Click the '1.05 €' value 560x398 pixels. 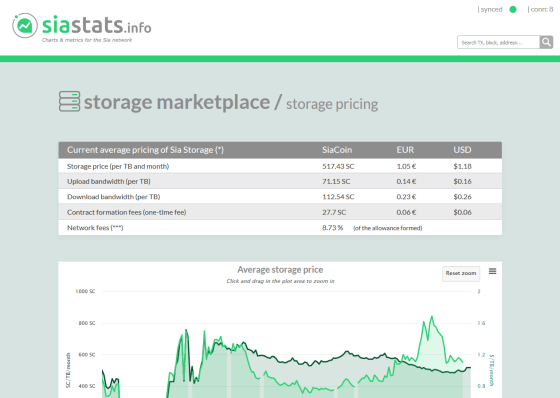406,166
